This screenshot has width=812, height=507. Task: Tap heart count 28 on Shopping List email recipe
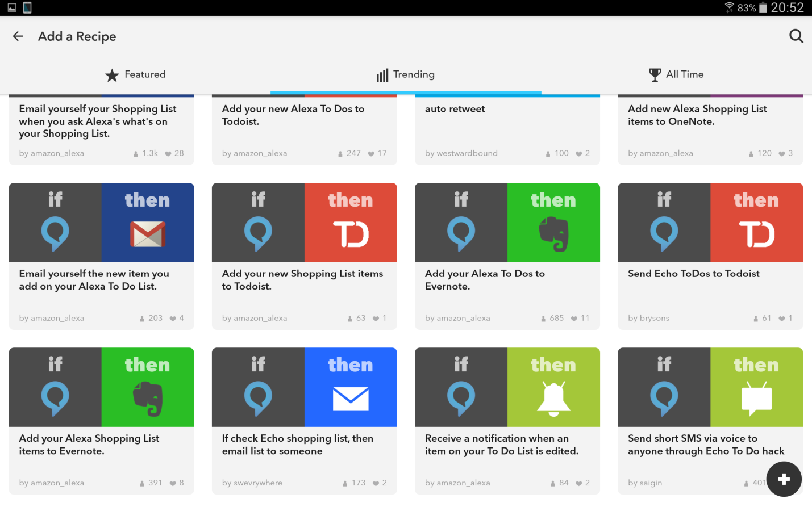pyautogui.click(x=174, y=153)
